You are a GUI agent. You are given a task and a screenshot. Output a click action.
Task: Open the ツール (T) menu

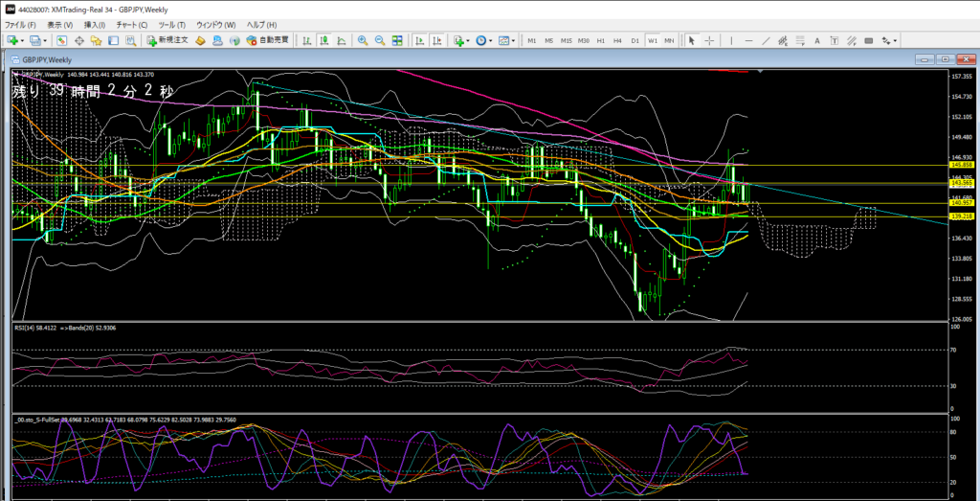coord(172,25)
